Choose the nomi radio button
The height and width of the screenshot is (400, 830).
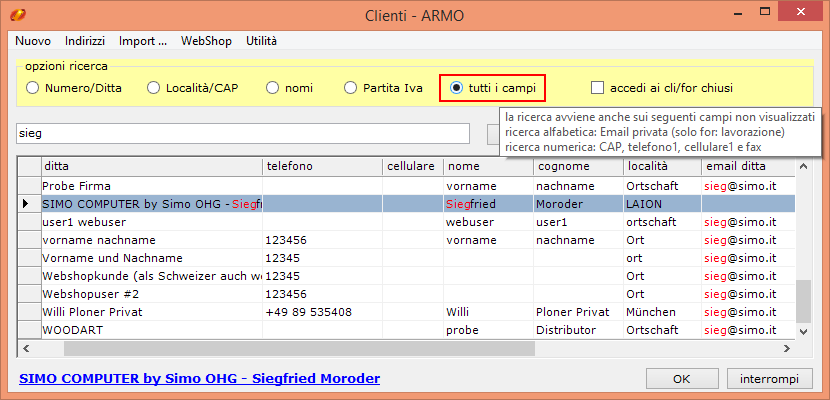[272, 88]
